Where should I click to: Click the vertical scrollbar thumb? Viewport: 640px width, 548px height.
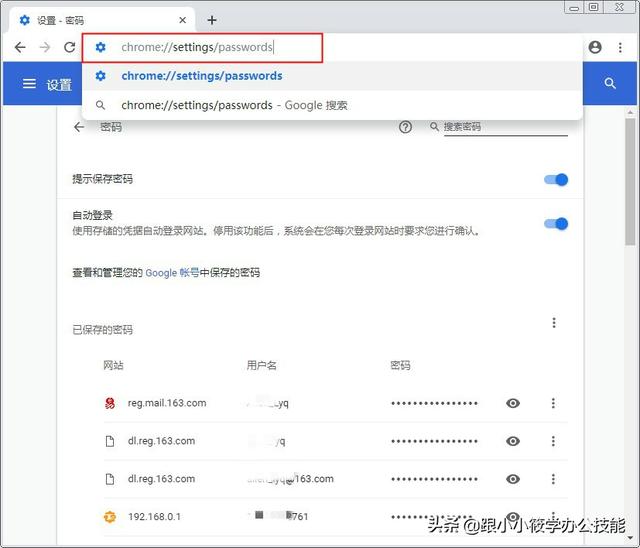pyautogui.click(x=631, y=182)
